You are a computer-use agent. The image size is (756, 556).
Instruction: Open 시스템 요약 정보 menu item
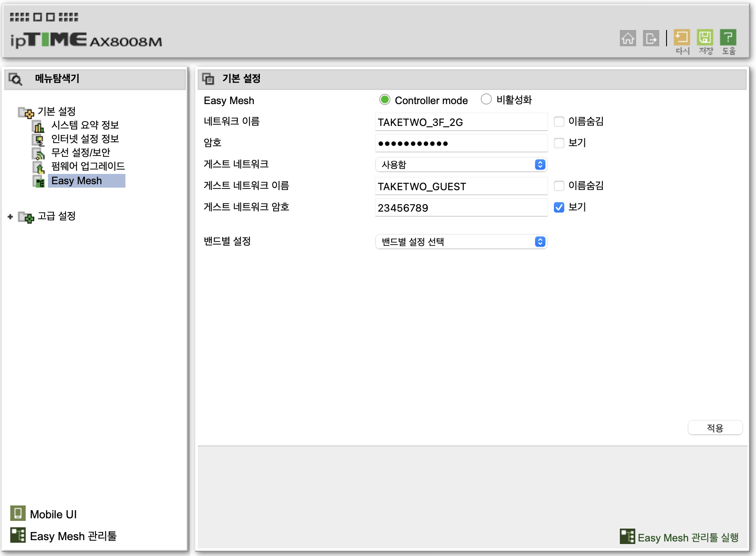85,125
